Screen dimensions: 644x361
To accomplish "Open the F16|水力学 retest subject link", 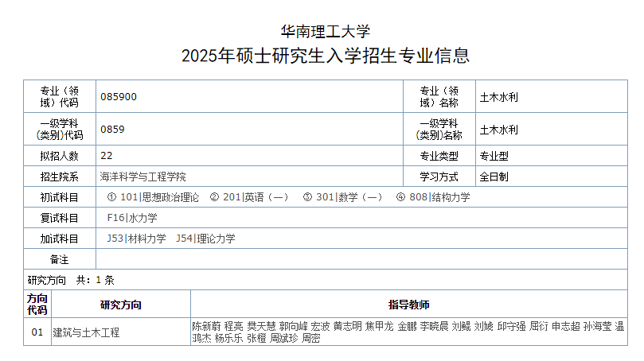I will (x=132, y=218).
